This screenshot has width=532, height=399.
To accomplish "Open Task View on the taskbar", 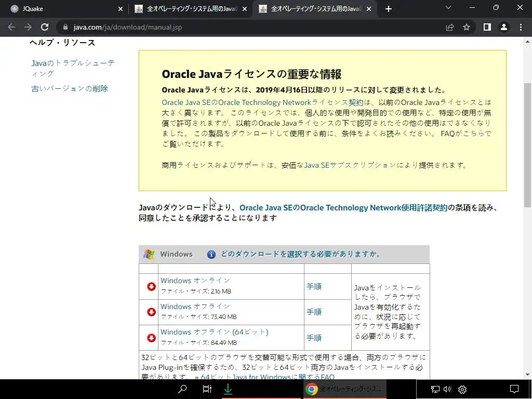I will point(207,389).
